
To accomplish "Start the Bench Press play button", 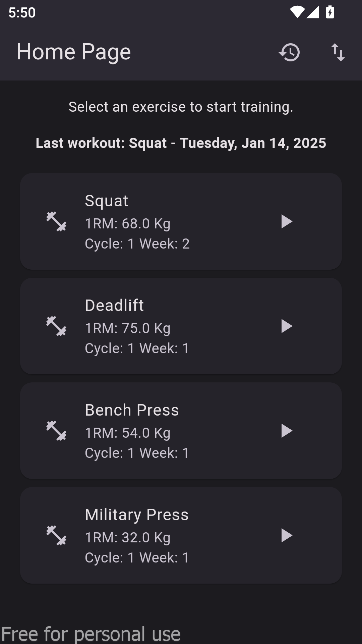I will click(x=287, y=431).
